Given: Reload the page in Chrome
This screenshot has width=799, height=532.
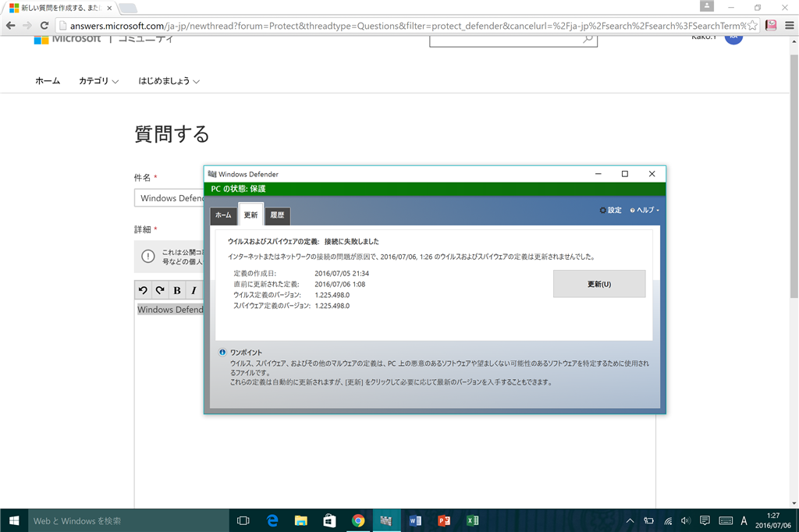Looking at the screenshot, I should click(x=44, y=26).
